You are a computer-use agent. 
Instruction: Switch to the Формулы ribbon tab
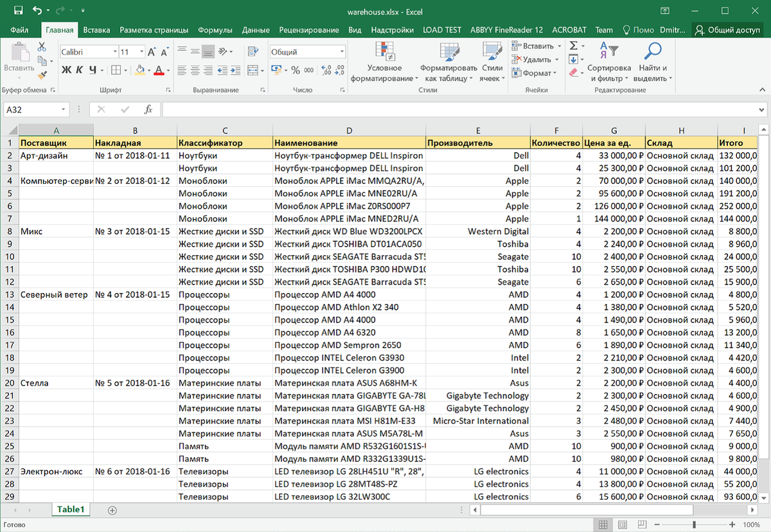tap(215, 30)
